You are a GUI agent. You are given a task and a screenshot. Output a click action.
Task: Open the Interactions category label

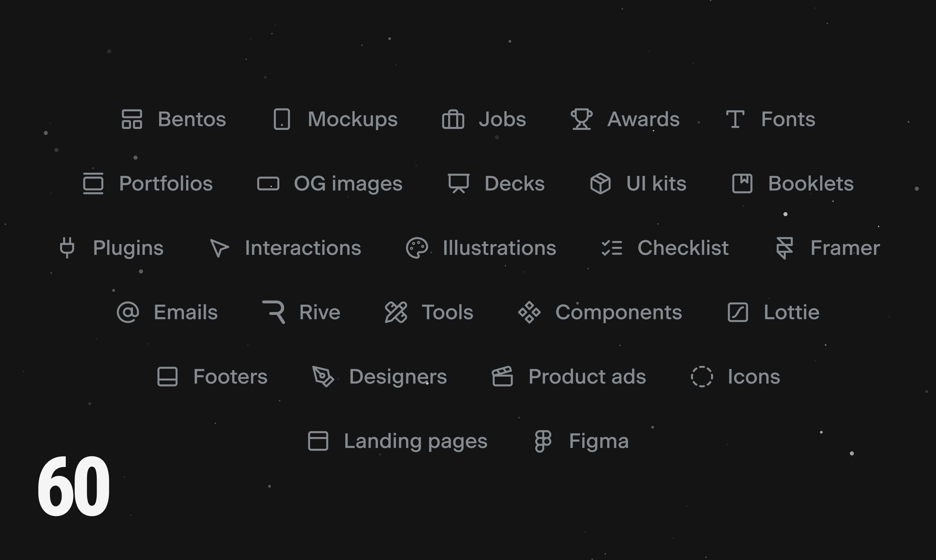tap(303, 248)
